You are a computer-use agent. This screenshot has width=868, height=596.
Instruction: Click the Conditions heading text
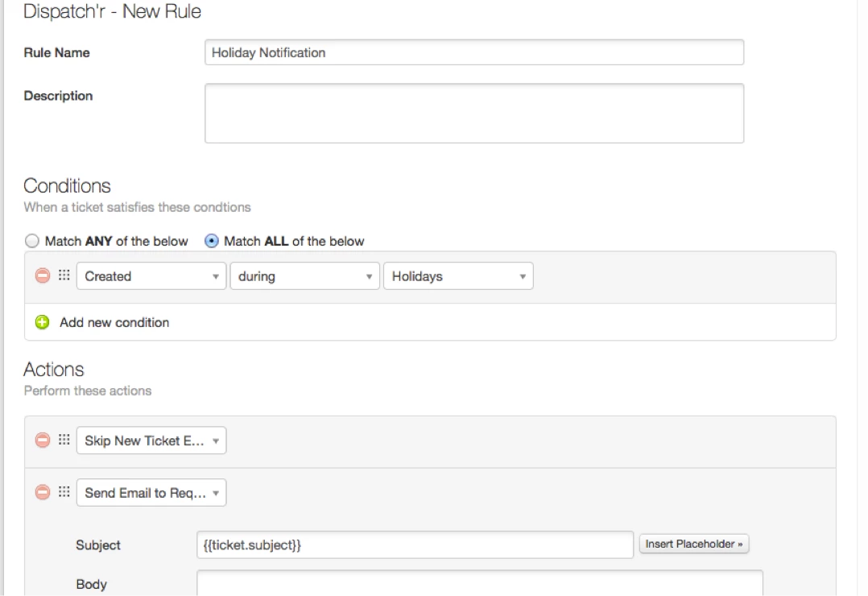[67, 185]
